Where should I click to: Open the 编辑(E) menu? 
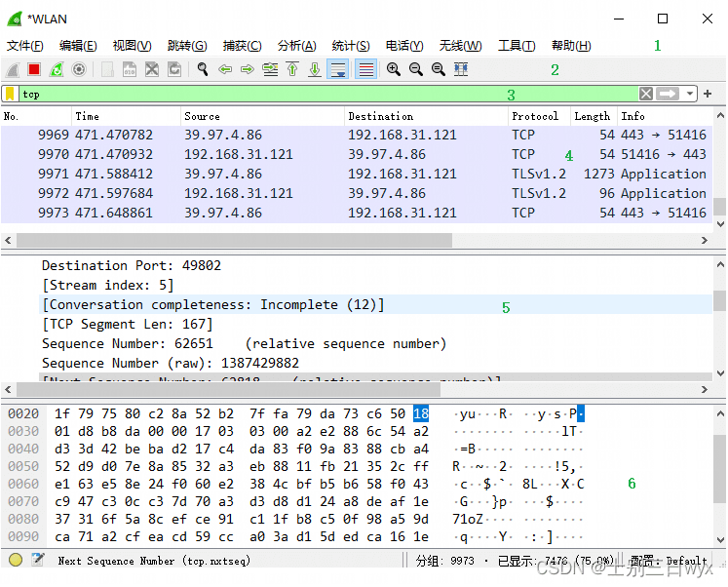click(x=78, y=46)
